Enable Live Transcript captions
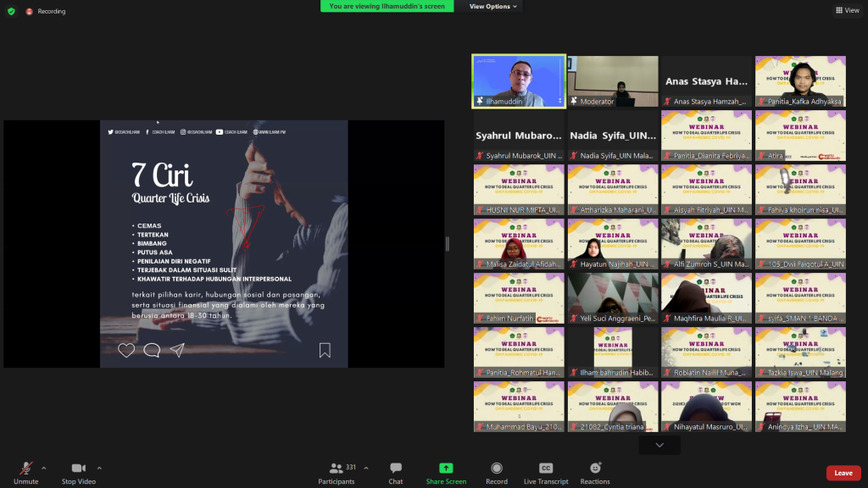The width and height of the screenshot is (868, 488). pos(546,469)
